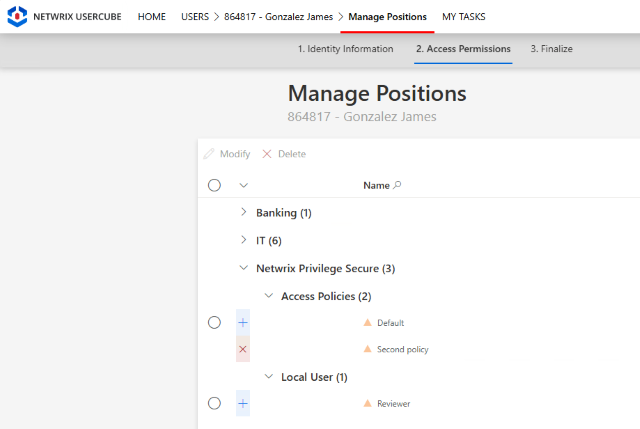Click Access Policies (2) label
640x429 pixels.
coord(326,296)
